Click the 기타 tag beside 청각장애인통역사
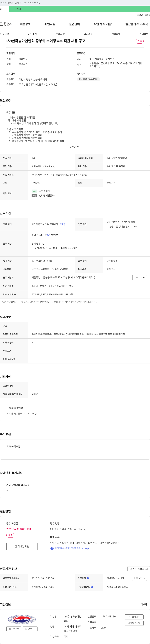The height and width of the screenshot is (644, 150). click(34, 196)
